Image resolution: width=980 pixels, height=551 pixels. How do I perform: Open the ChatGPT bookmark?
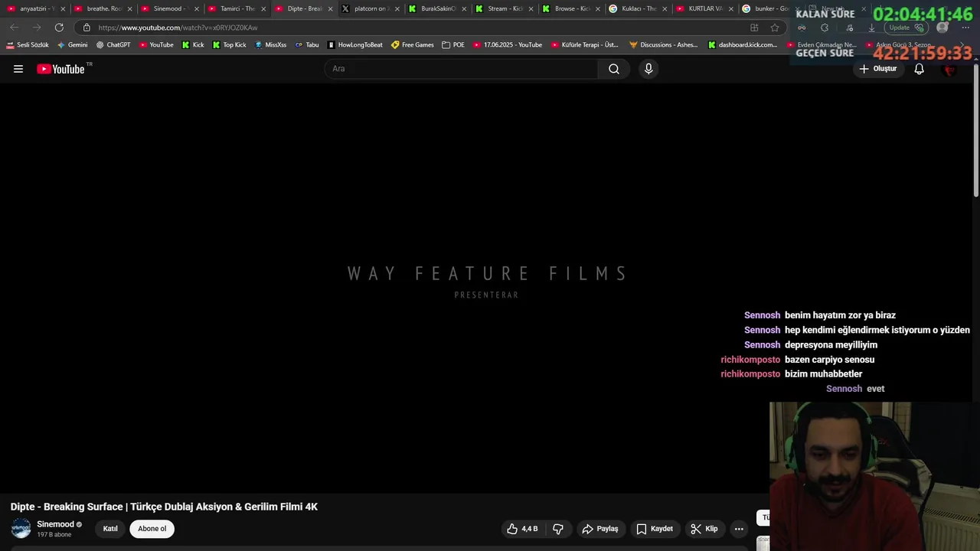click(113, 45)
